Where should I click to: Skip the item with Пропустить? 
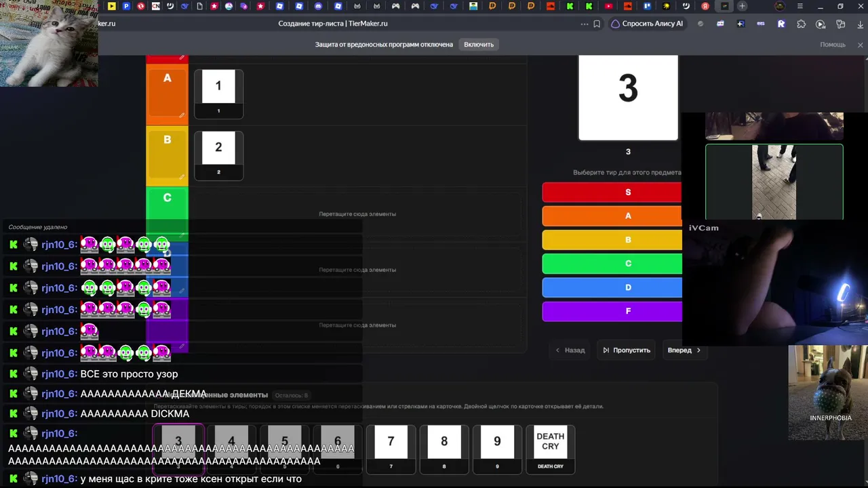[626, 350]
